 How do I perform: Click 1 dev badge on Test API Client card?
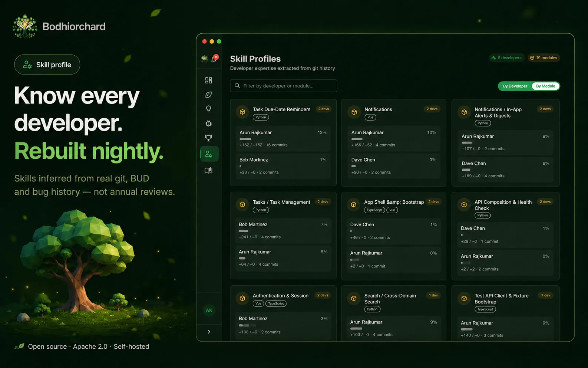pyautogui.click(x=546, y=295)
